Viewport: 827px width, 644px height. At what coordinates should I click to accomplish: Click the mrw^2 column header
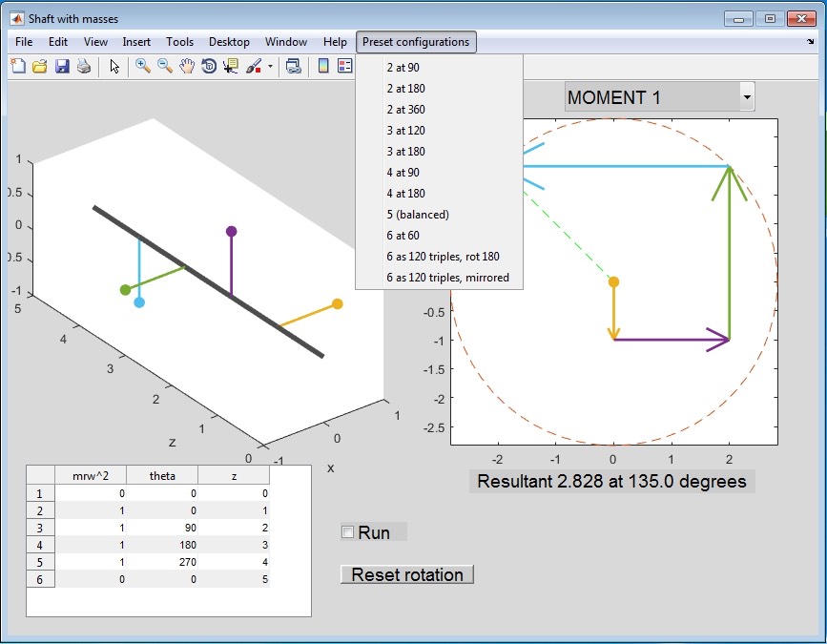point(91,476)
